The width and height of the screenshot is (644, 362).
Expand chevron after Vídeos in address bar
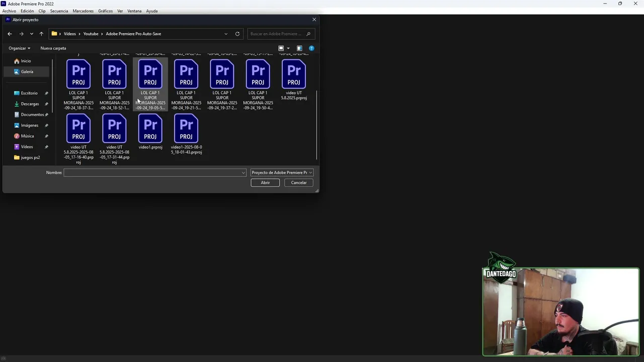pyautogui.click(x=80, y=34)
